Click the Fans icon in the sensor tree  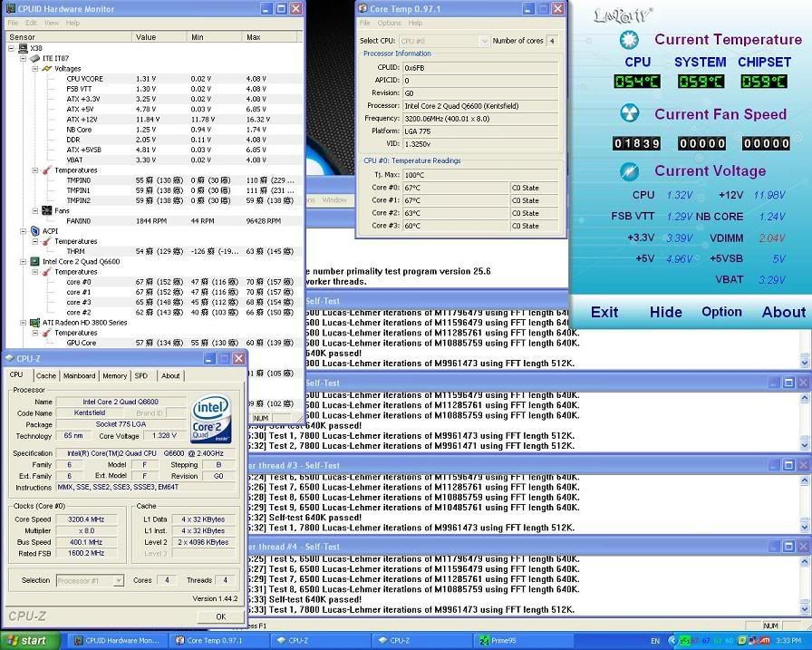coord(46,211)
